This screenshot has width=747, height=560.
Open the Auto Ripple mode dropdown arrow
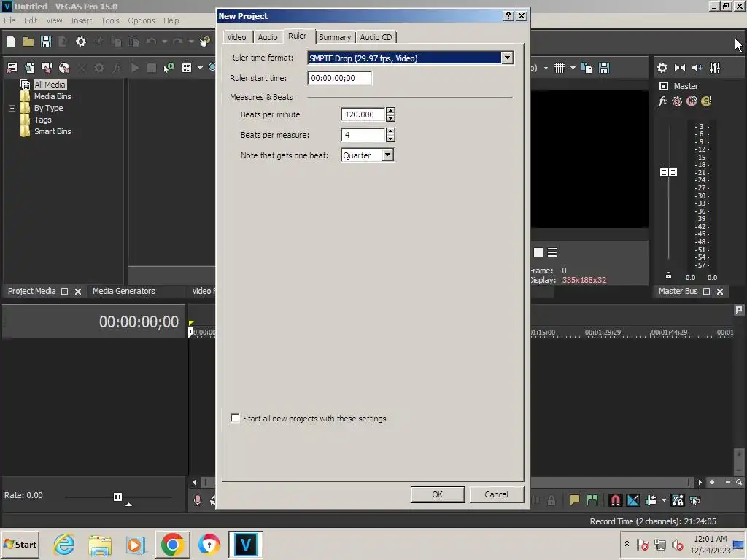coord(664,500)
